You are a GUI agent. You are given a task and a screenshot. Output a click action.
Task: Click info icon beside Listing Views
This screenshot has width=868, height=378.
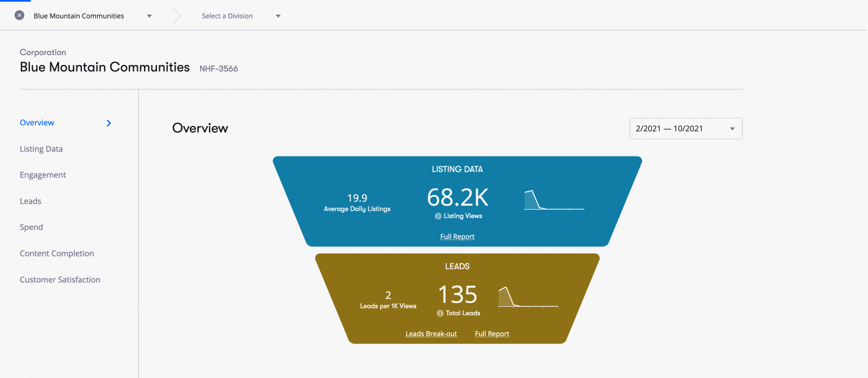tap(438, 216)
